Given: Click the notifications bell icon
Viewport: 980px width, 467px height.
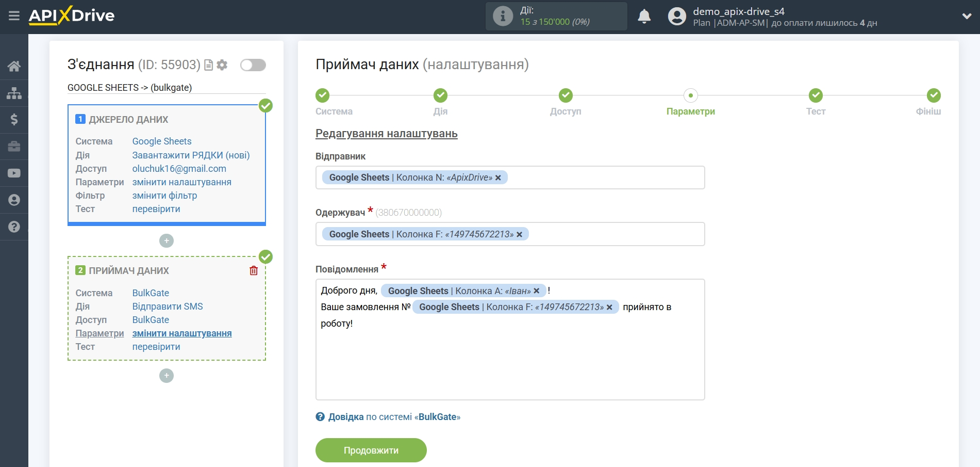Looking at the screenshot, I should click(x=644, y=17).
